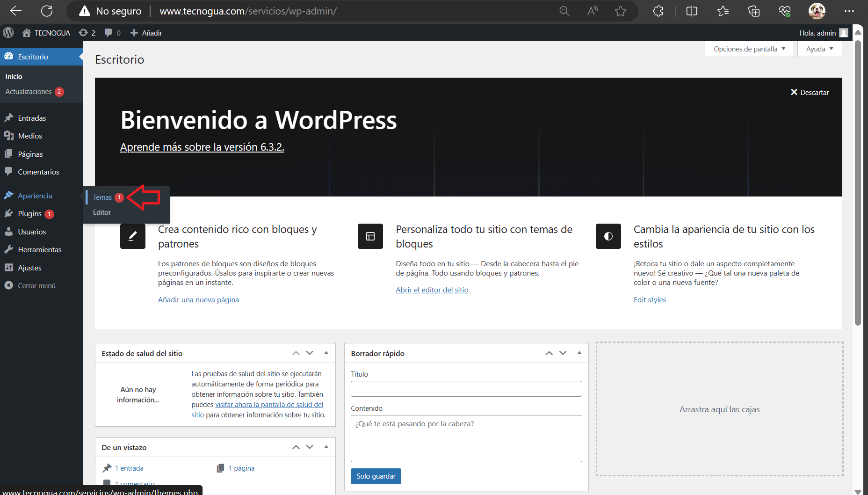Add page to favorites with star icon
868x495 pixels.
(x=621, y=11)
